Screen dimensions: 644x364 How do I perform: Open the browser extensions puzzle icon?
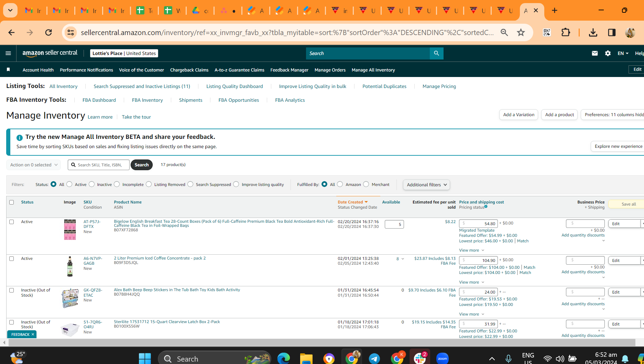pos(566,32)
